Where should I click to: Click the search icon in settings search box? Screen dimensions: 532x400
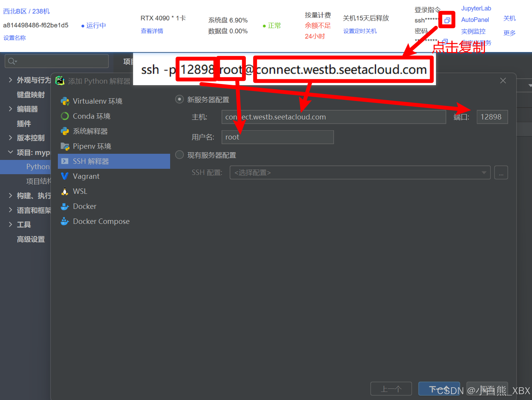click(x=12, y=61)
